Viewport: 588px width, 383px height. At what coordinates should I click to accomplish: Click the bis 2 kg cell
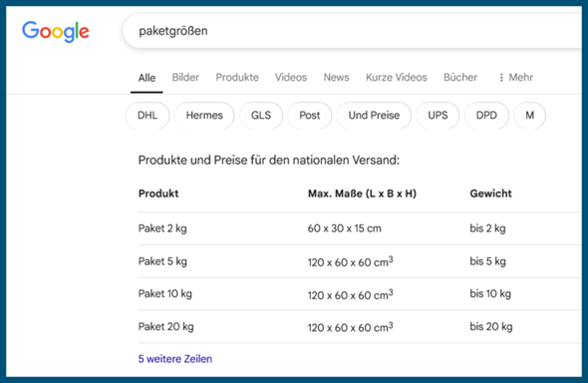coord(487,228)
